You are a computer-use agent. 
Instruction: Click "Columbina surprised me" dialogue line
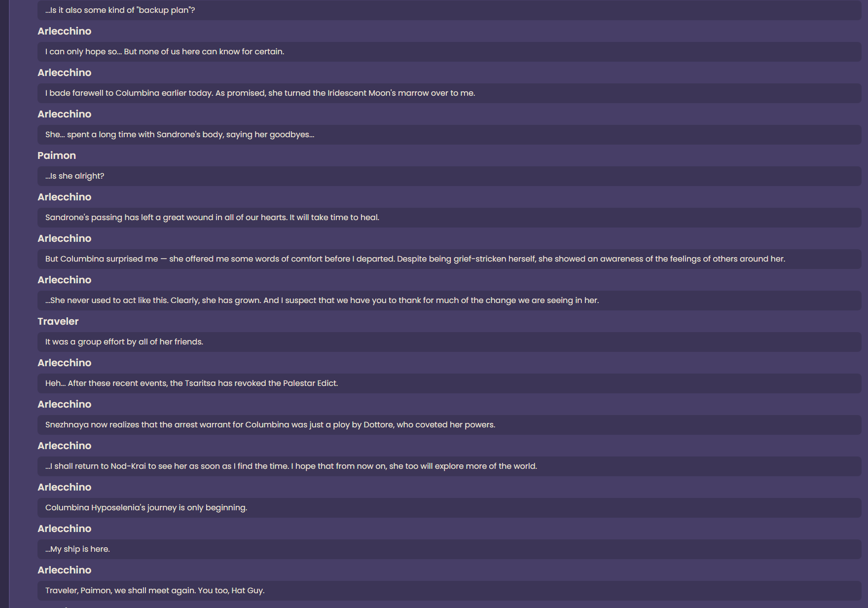[x=449, y=259]
